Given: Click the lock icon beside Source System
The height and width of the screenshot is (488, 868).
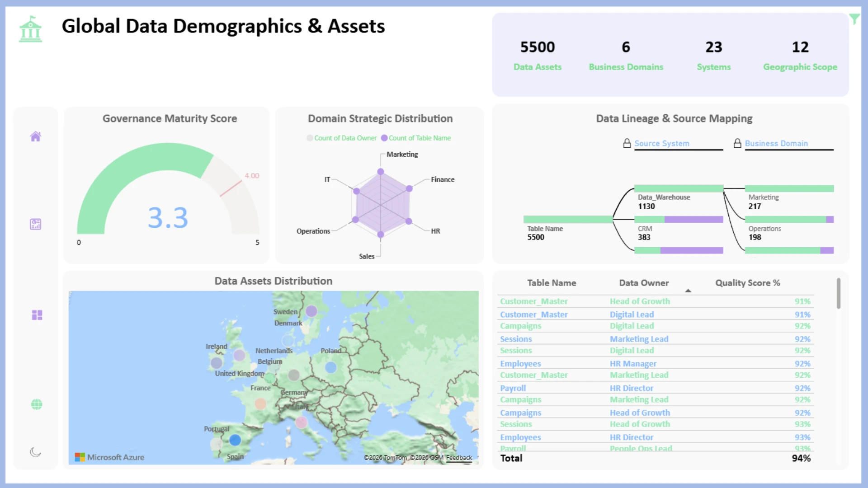Looking at the screenshot, I should tap(627, 143).
